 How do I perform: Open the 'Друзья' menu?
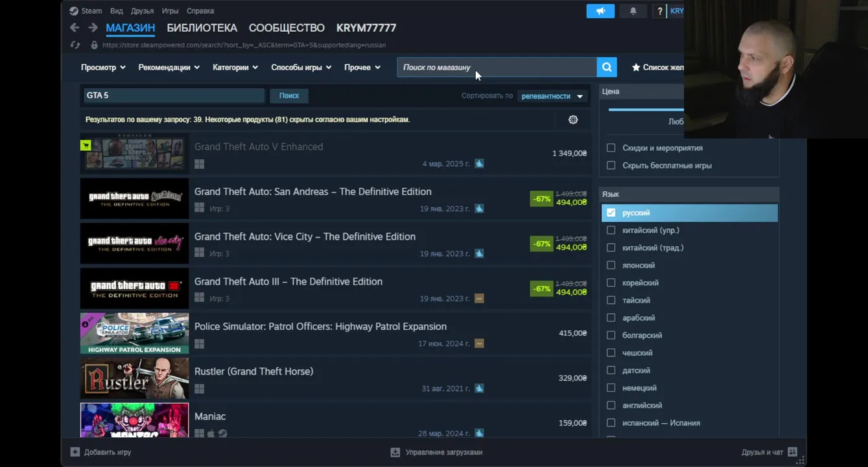[142, 11]
